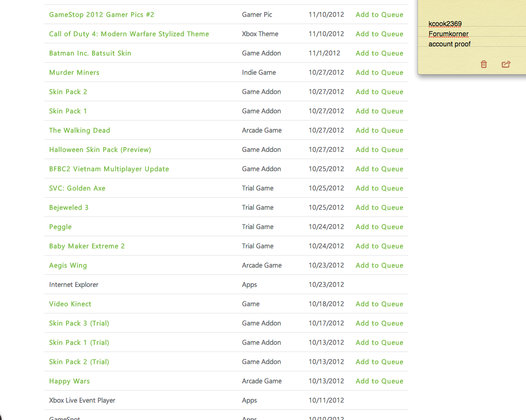This screenshot has width=526, height=420.
Task: Open The Walking Dead arcade game link
Action: coord(80,130)
